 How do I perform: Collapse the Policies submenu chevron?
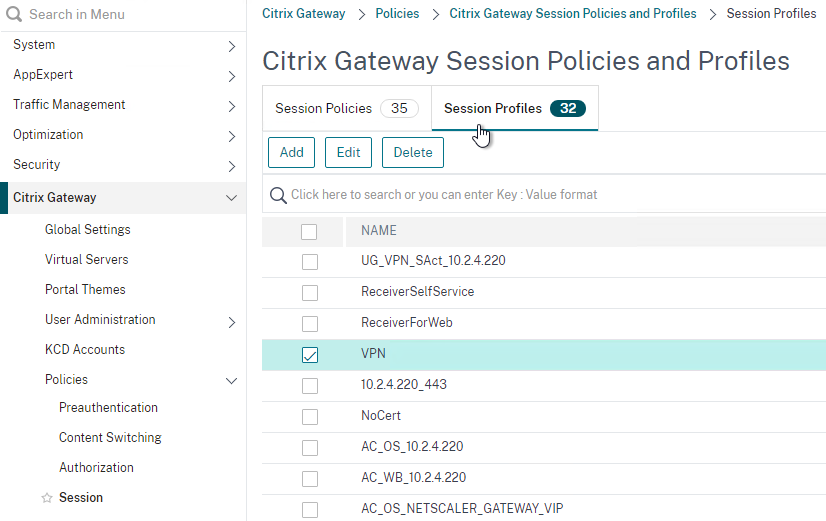click(x=231, y=381)
